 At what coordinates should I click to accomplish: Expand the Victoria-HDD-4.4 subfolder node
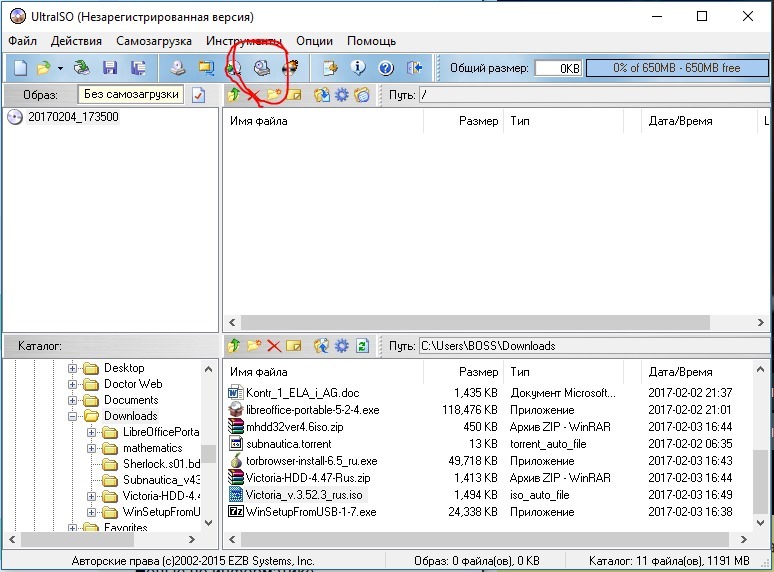(x=91, y=496)
